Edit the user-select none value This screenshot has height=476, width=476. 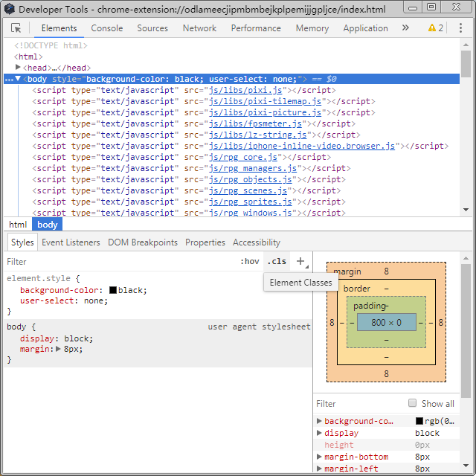click(x=94, y=300)
